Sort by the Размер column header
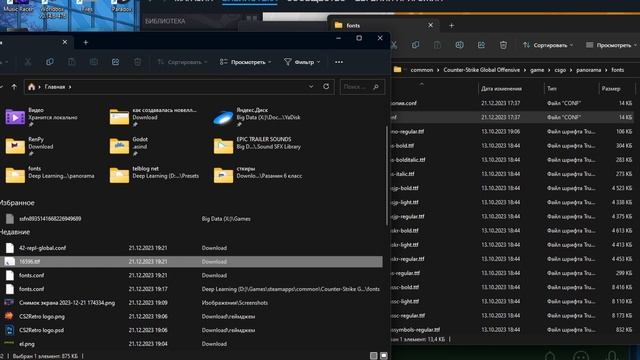 [x=611, y=89]
